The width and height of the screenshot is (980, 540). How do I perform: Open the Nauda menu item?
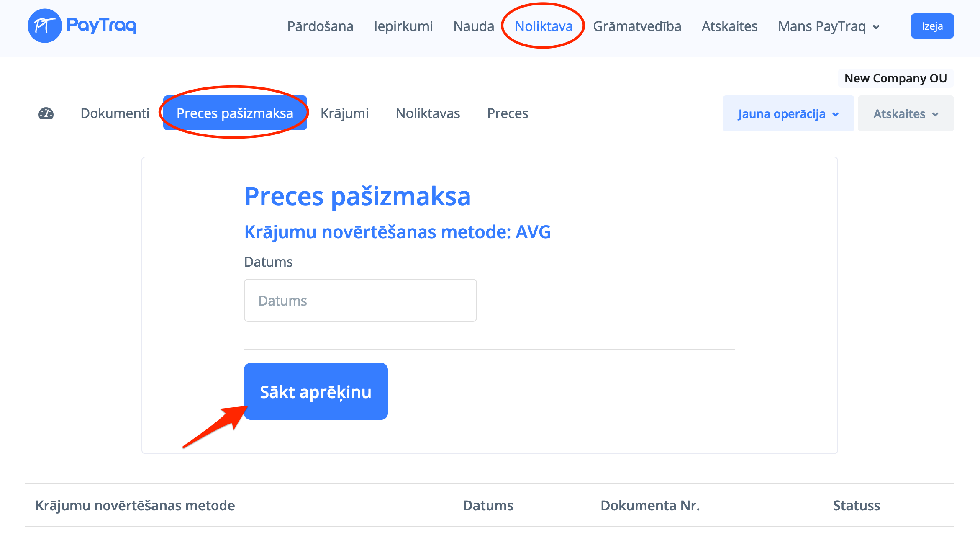[474, 26]
